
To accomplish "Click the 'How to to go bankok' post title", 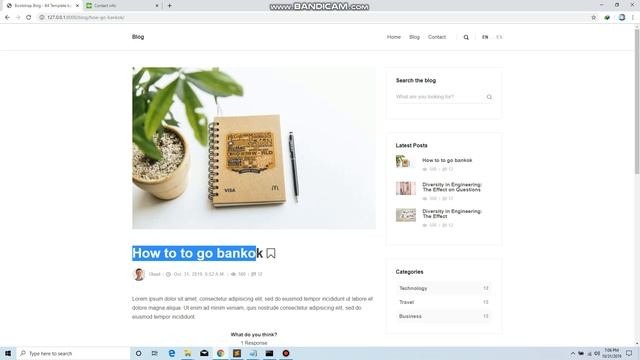I will (x=198, y=253).
